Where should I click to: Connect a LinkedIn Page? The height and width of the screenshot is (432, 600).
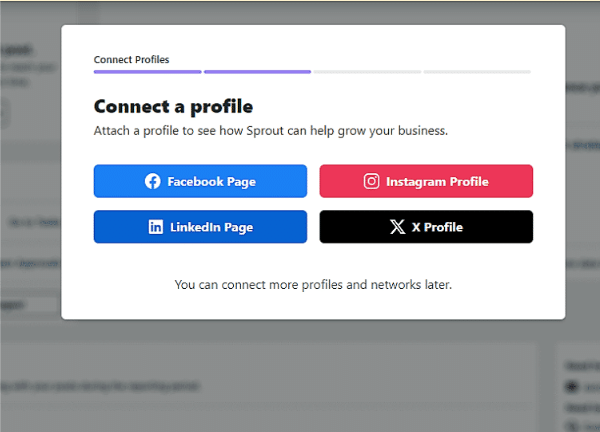(200, 227)
